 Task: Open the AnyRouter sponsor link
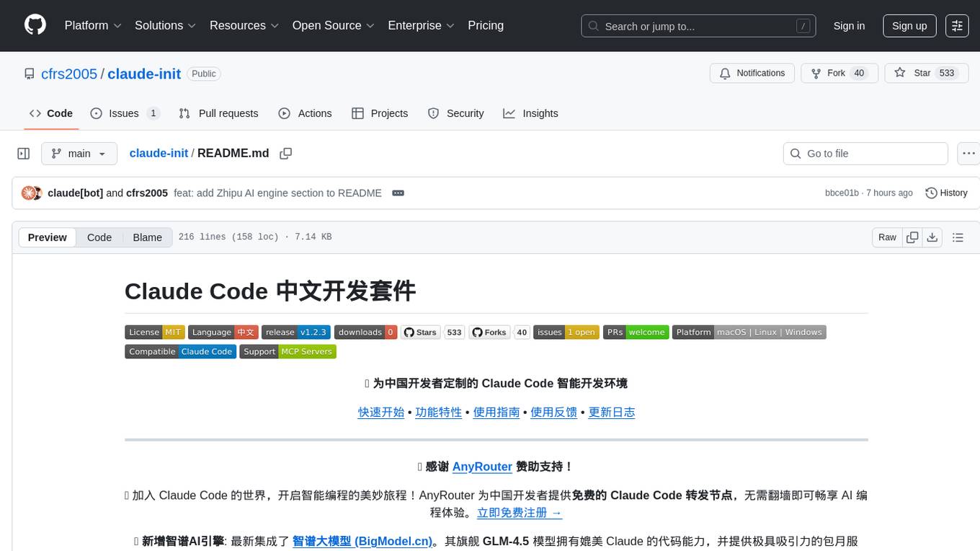pyautogui.click(x=482, y=467)
